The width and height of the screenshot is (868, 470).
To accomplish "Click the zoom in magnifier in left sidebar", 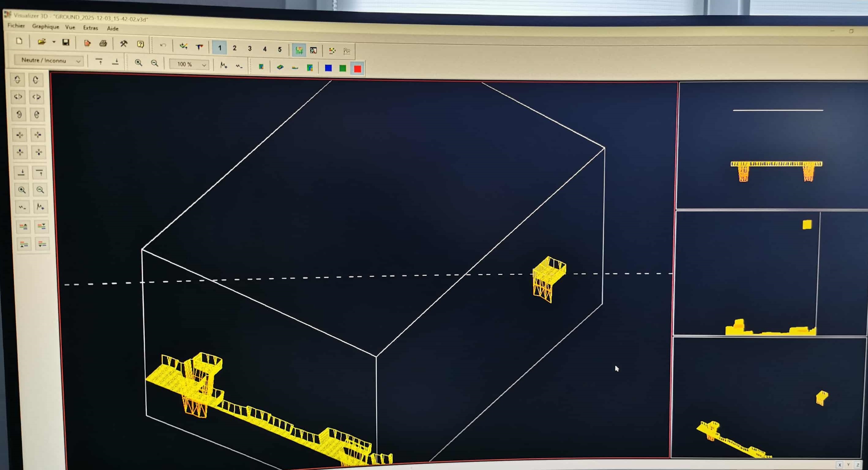I will point(22,190).
